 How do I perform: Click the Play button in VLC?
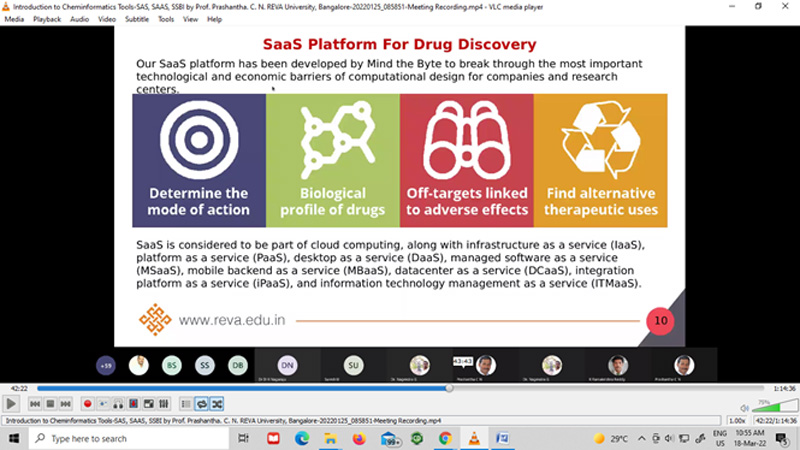11,404
